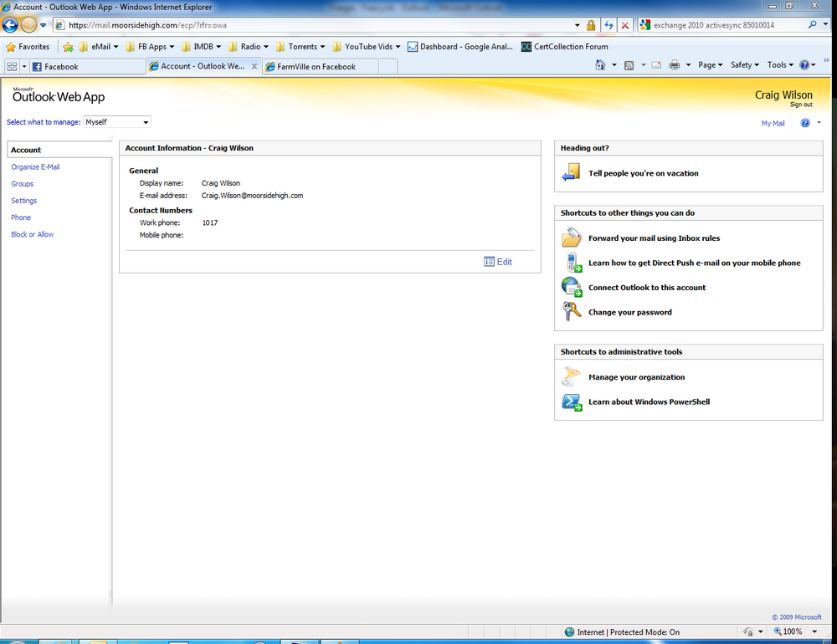Open Phone section
This screenshot has height=644, width=837.
point(21,217)
